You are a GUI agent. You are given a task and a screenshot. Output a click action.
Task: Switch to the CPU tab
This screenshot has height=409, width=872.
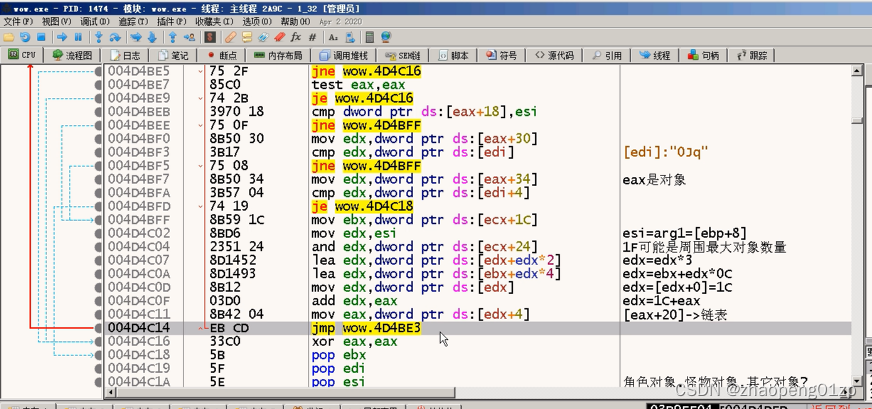pos(22,55)
